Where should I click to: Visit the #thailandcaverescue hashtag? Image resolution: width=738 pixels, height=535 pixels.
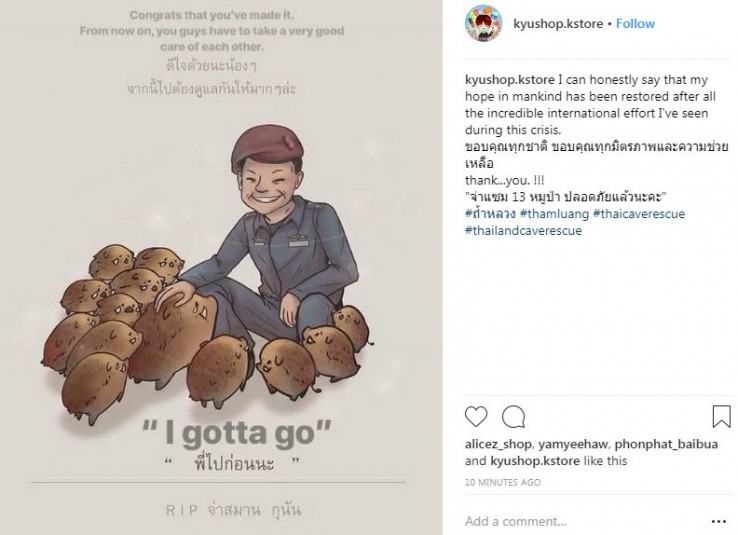tap(523, 231)
